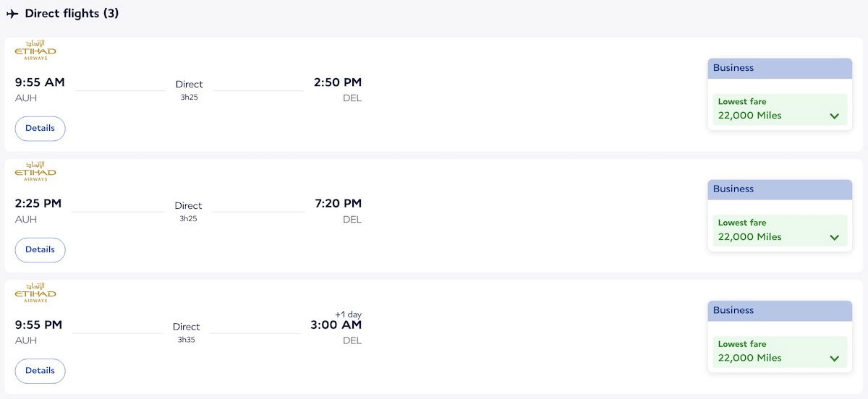The height and width of the screenshot is (399, 868).
Task: Select Business header on the first flight
Action: coord(780,68)
